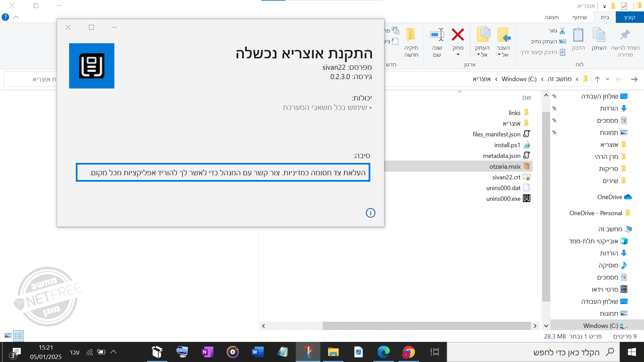Image resolution: width=644 pixels, height=362 pixels.
Task: Select This PC (מחשב זה) in navigation pane
Action: (615, 229)
